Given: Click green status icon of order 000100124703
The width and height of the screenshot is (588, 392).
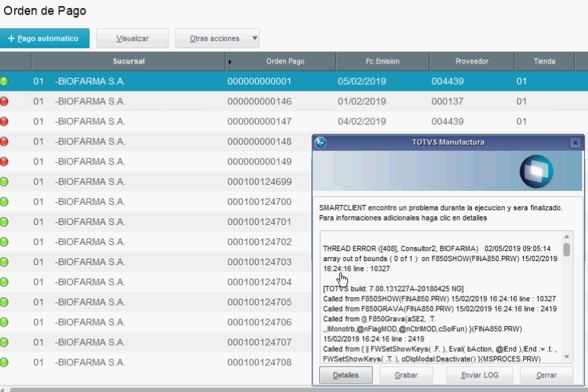Looking at the screenshot, I should click(4, 262).
